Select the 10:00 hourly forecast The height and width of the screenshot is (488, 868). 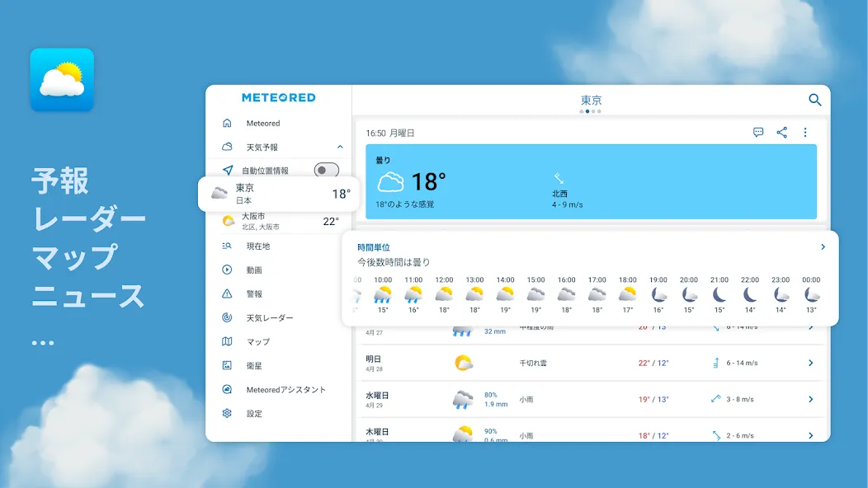(383, 296)
